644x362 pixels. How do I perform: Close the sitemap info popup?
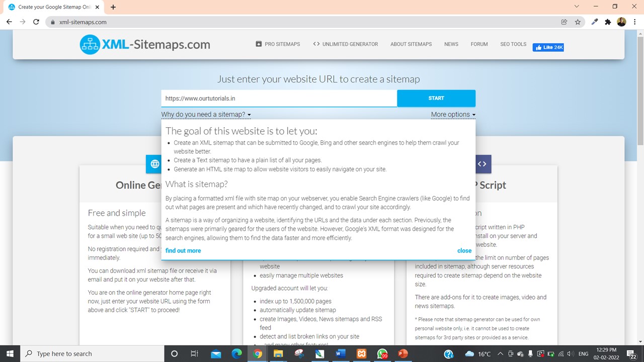(464, 250)
